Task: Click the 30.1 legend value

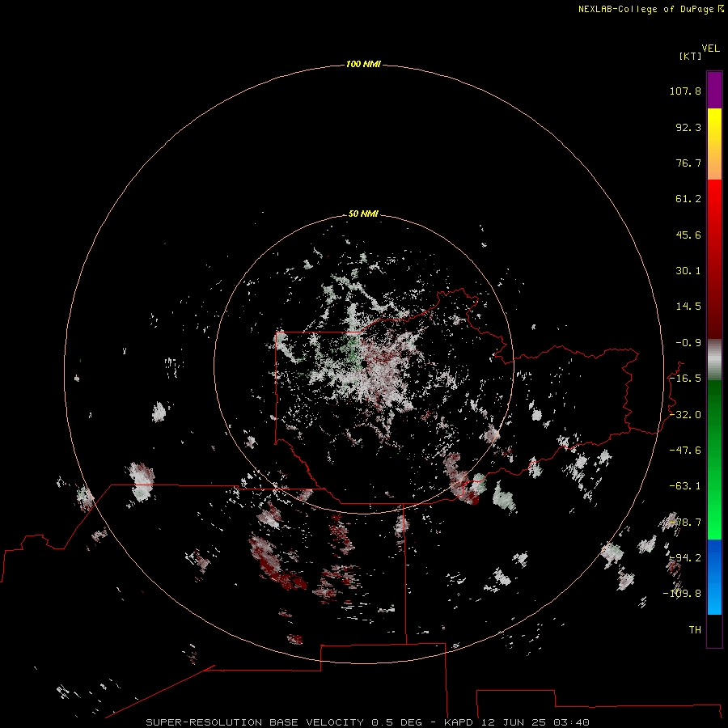Action: pyautogui.click(x=688, y=271)
